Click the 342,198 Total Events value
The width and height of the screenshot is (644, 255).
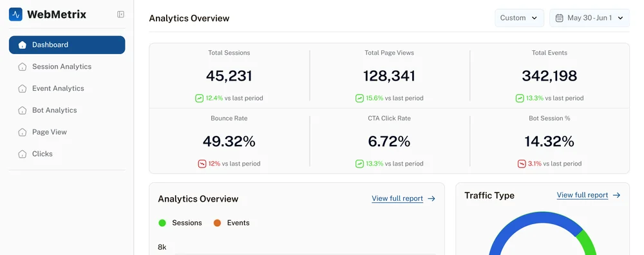coord(549,76)
